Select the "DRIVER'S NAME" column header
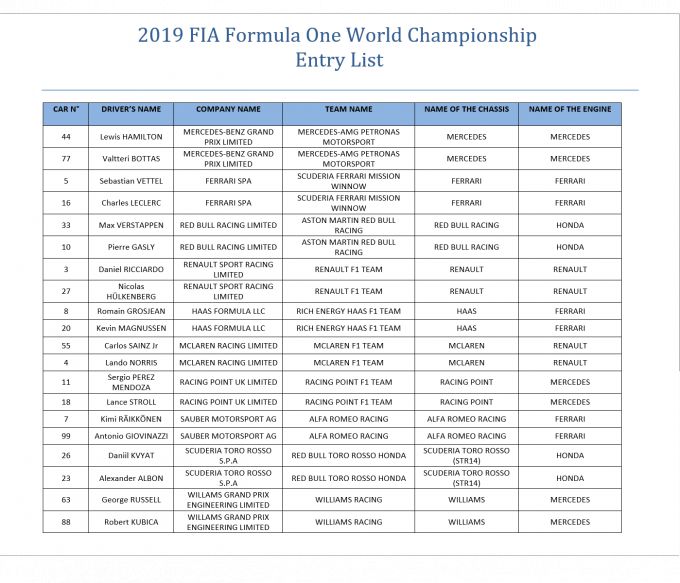The height and width of the screenshot is (583, 680). coord(130,109)
